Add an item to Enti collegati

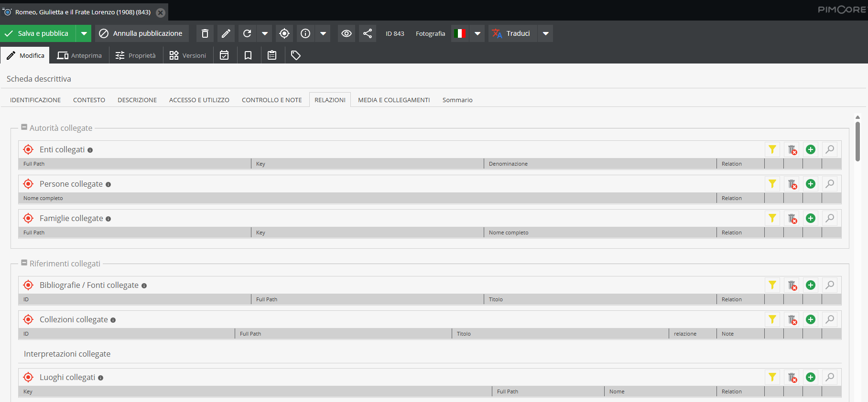pyautogui.click(x=811, y=149)
